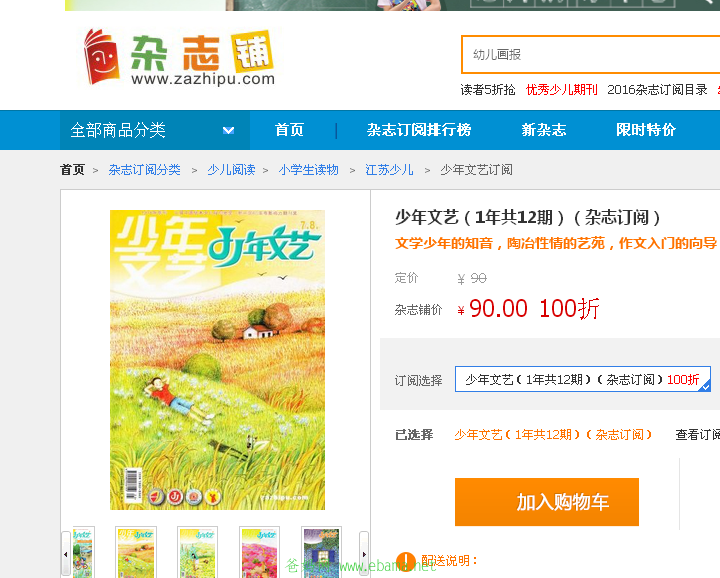
Task: Open the 限时特价 navigation tab
Action: (x=646, y=130)
